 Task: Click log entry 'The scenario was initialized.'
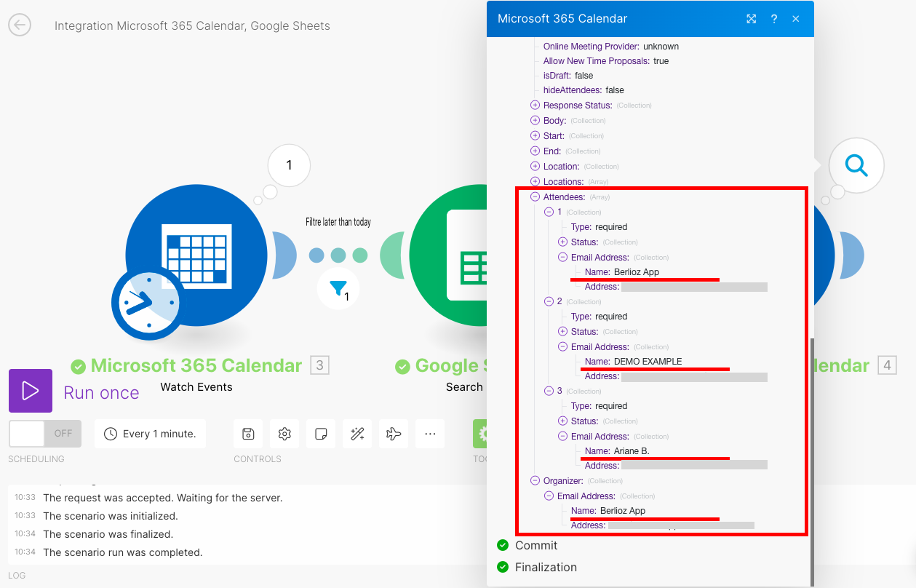click(x=111, y=516)
